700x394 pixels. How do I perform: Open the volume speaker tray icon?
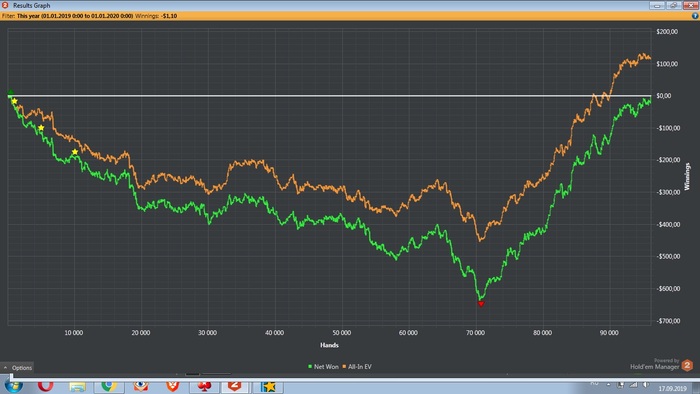(646, 385)
